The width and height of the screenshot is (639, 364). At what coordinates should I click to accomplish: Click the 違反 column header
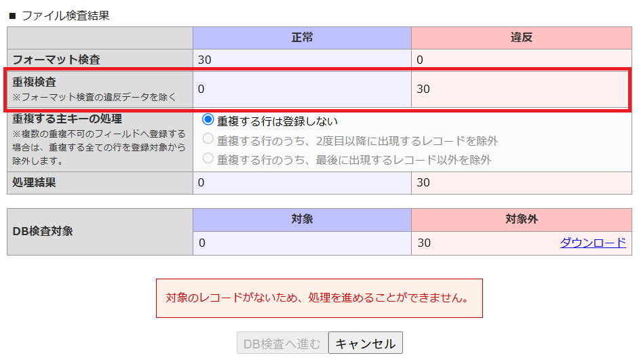(522, 38)
